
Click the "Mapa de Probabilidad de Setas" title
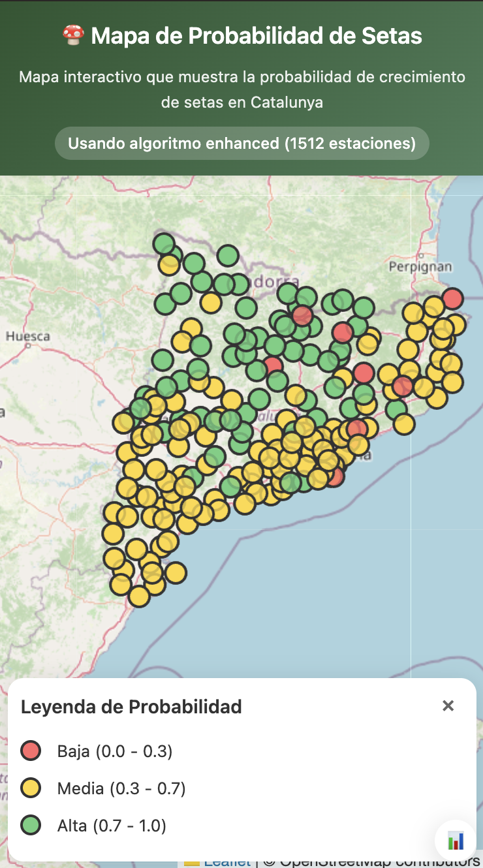pyautogui.click(x=257, y=35)
